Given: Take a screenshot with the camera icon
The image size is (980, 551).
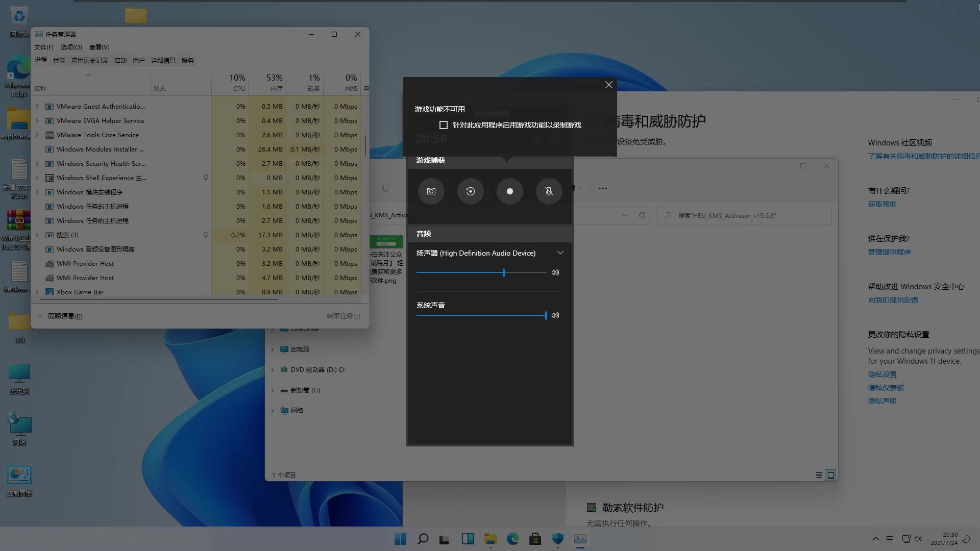Looking at the screenshot, I should 431,191.
